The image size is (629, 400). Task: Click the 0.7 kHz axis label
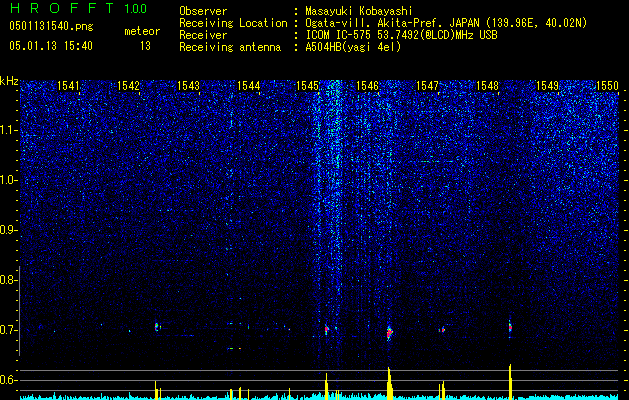7,330
